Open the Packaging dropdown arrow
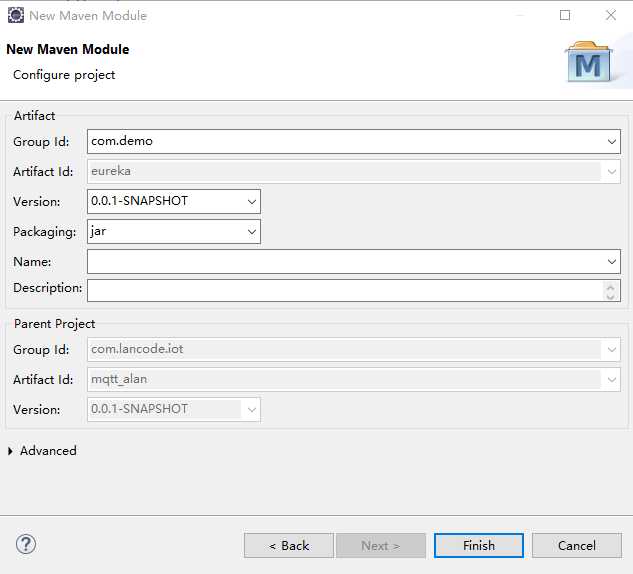The width and height of the screenshot is (633, 574). (x=252, y=232)
